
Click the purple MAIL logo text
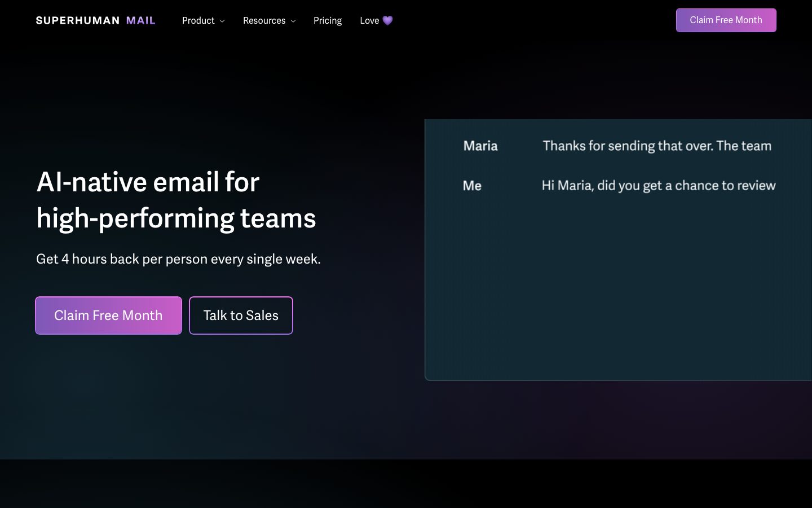click(x=140, y=21)
